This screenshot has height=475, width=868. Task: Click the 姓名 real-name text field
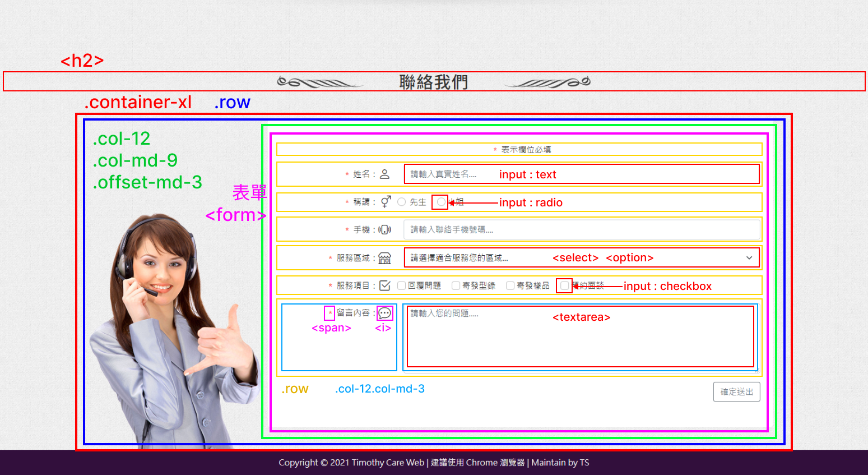point(581,174)
